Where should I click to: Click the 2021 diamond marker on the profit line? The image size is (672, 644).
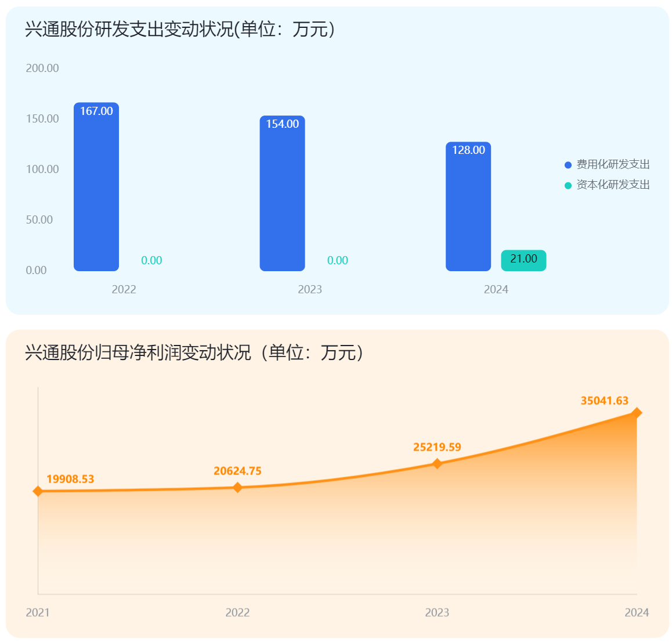(38, 491)
